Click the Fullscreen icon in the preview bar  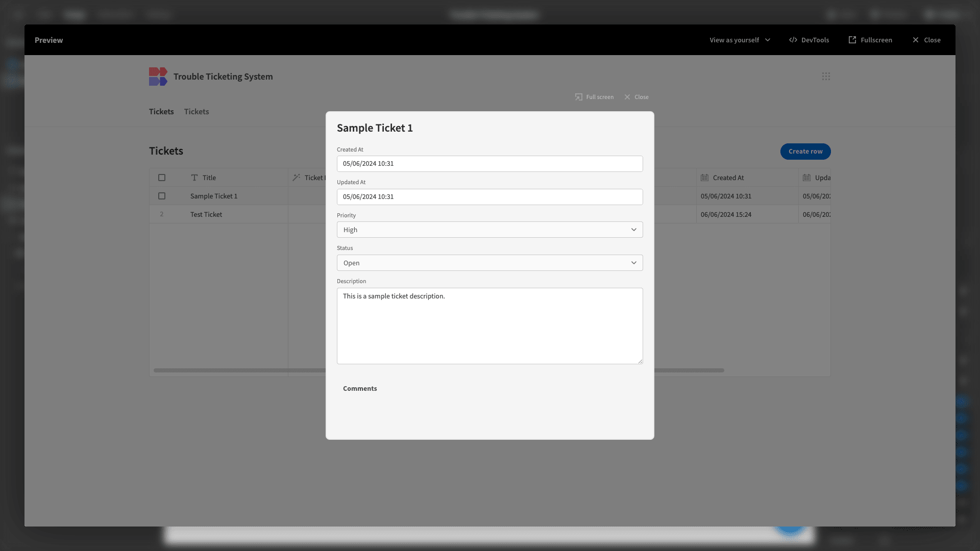852,40
